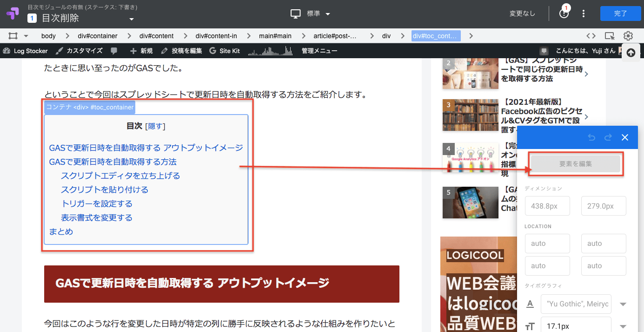Click the font size double-T icon
This screenshot has height=332, width=644.
pos(530,326)
